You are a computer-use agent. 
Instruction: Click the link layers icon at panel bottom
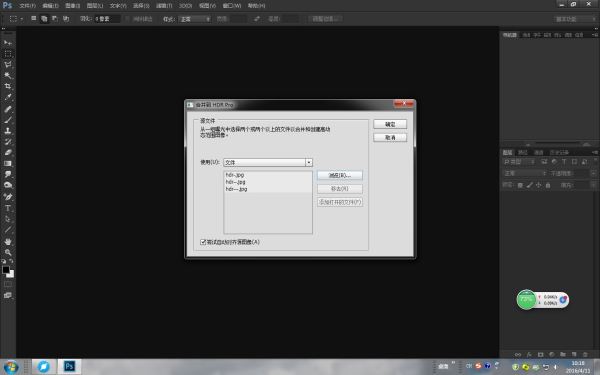click(x=518, y=355)
